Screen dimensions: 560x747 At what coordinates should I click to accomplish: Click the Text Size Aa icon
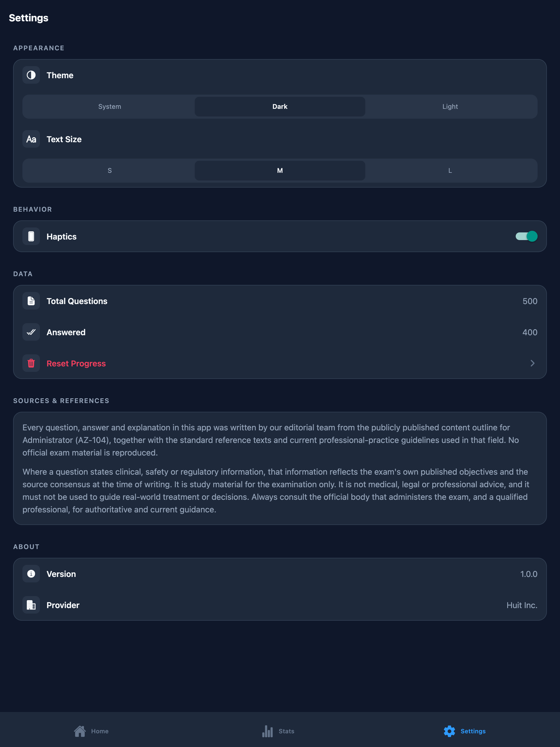[31, 139]
